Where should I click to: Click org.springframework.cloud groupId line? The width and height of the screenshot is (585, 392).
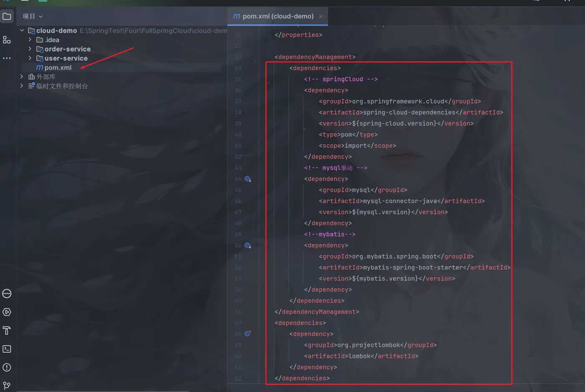tap(400, 101)
